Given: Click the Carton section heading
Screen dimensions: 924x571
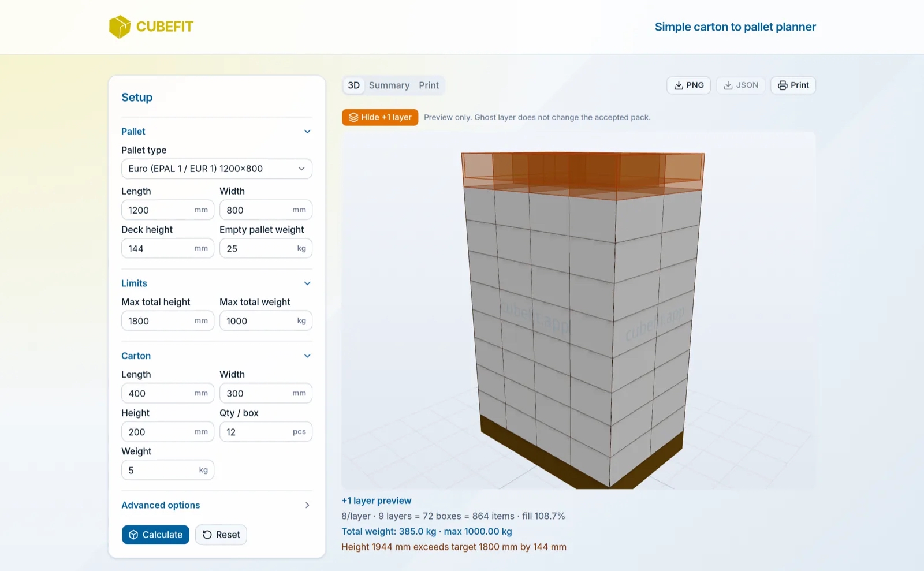Looking at the screenshot, I should [136, 356].
